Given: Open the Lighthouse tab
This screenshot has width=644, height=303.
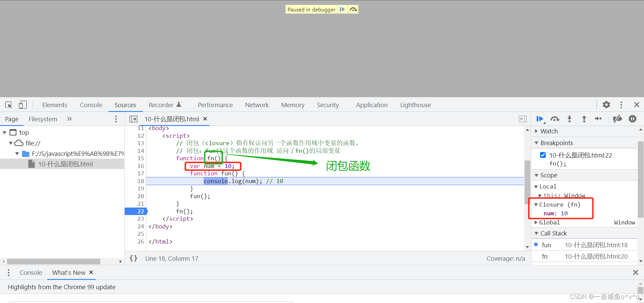Looking at the screenshot, I should pyautogui.click(x=415, y=105).
